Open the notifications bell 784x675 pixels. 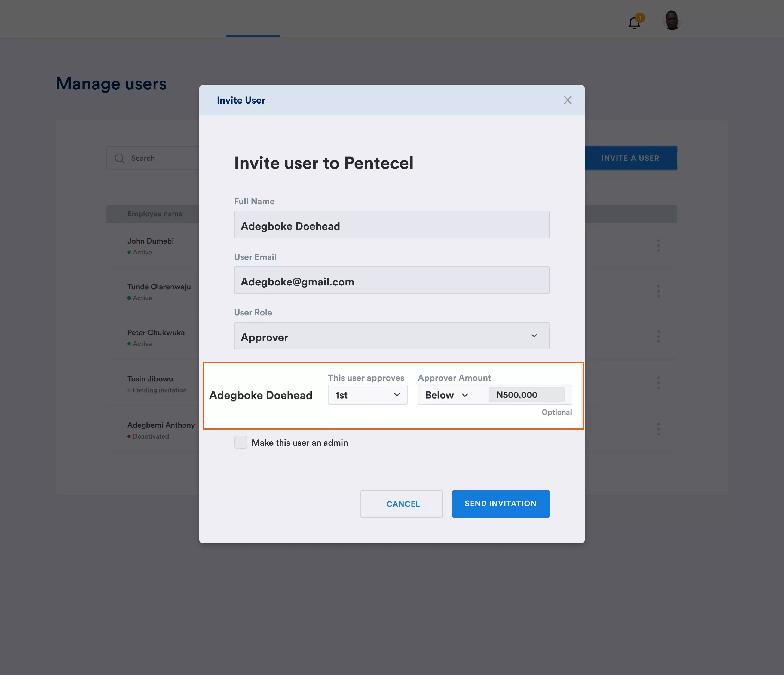[x=635, y=23]
